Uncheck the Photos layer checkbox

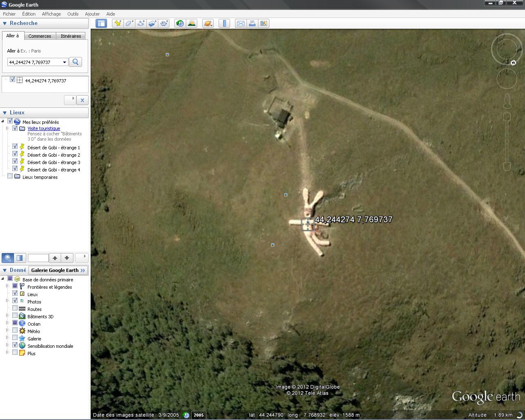(15, 301)
